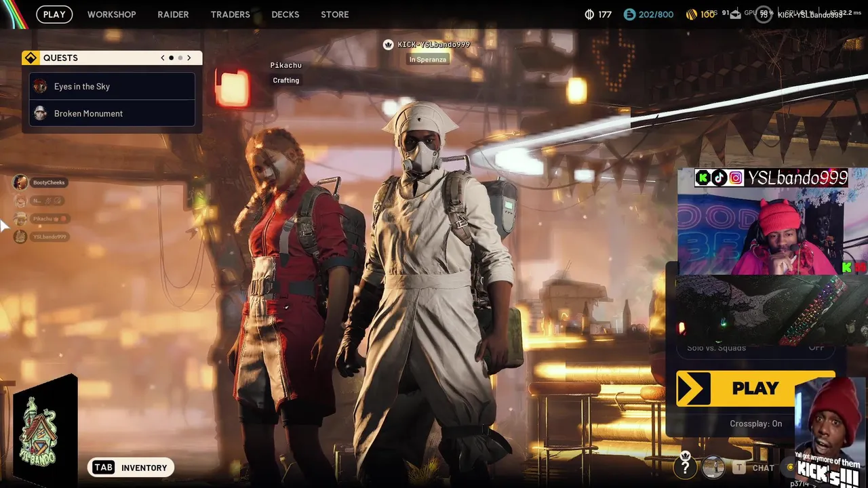Screen dimensions: 868x488
Task: Click the coin currency icon showing 177
Action: coord(589,14)
